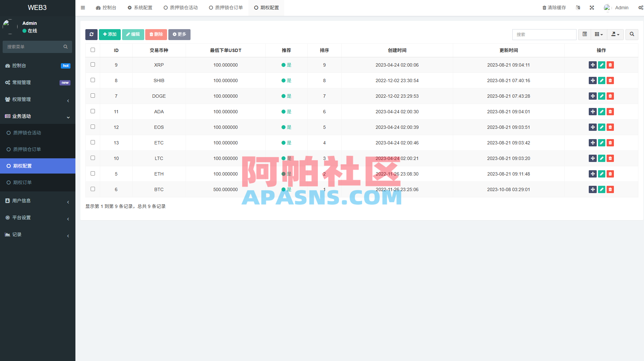Click the refresh table icon button
644x361 pixels.
(91, 34)
